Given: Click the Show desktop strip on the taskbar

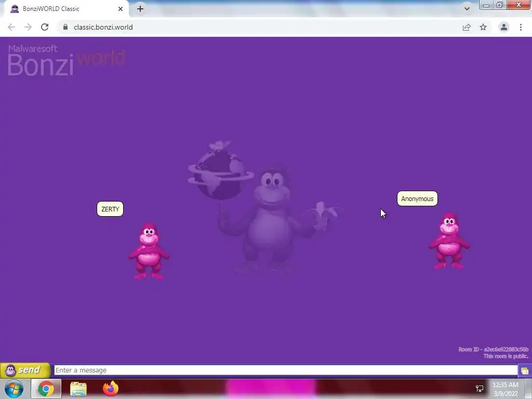Looking at the screenshot, I should point(528,389).
